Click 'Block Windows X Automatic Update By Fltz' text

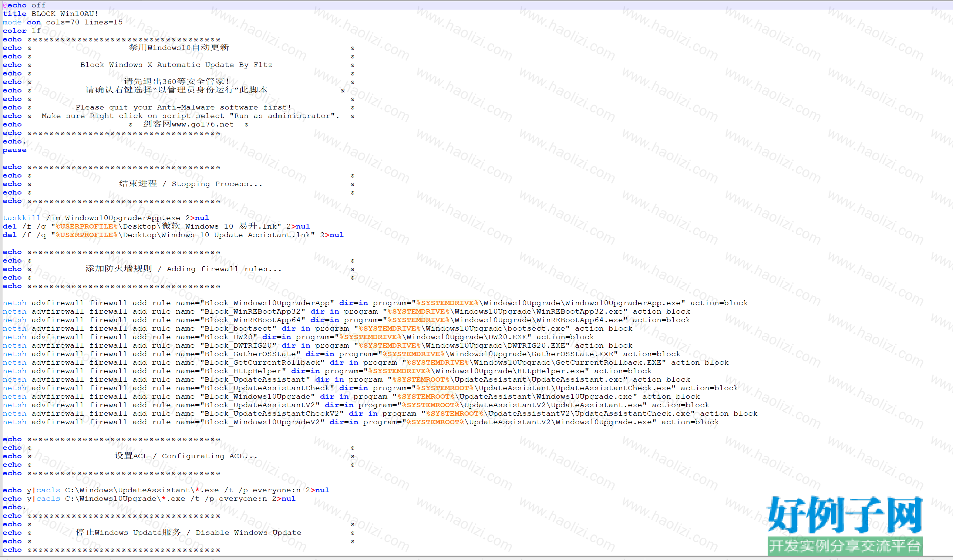(176, 65)
